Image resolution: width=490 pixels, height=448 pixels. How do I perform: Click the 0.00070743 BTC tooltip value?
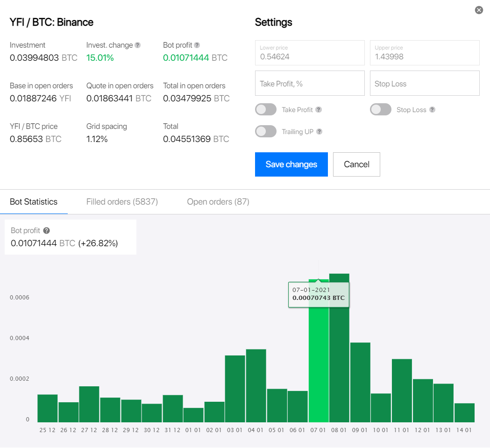pos(319,298)
